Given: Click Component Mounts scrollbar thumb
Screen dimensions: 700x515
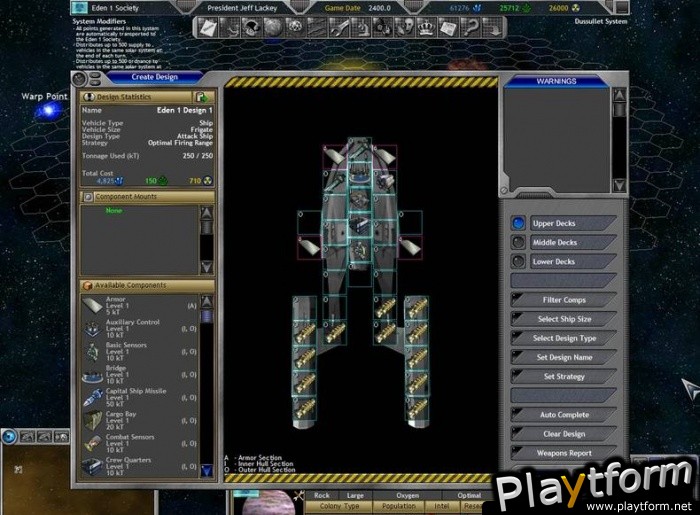Looking at the screenshot, I should (206, 228).
